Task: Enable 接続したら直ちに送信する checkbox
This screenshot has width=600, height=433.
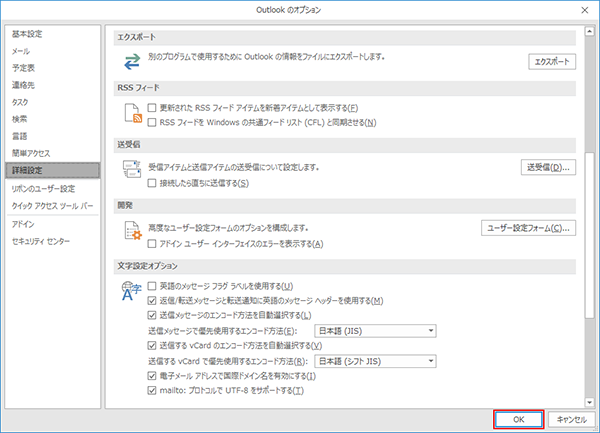Action: pyautogui.click(x=152, y=184)
